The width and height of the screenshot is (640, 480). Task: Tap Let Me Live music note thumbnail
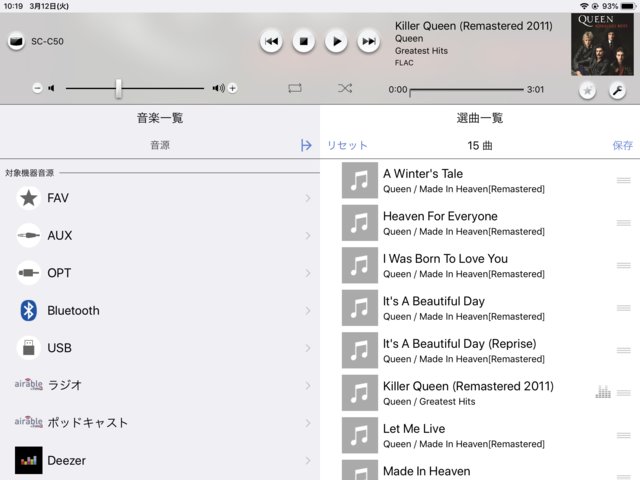point(360,435)
